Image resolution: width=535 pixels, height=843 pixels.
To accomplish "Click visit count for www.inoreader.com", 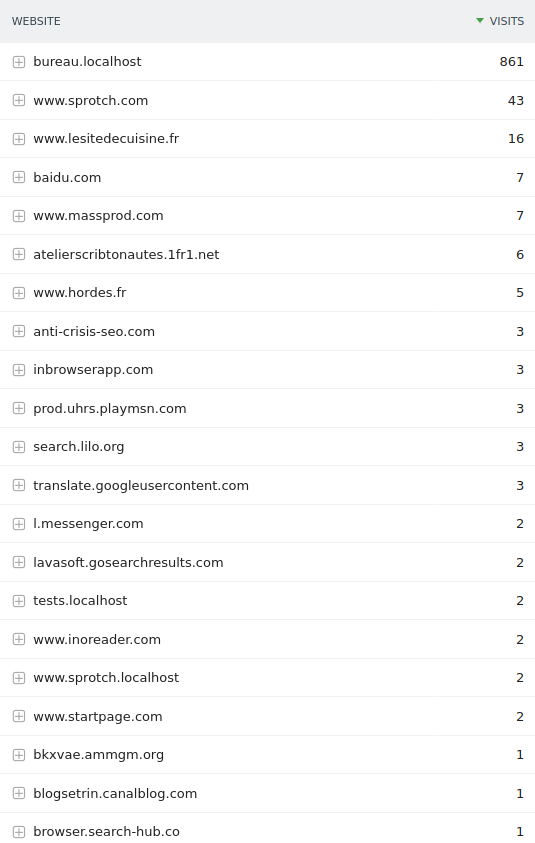I will coord(519,639).
